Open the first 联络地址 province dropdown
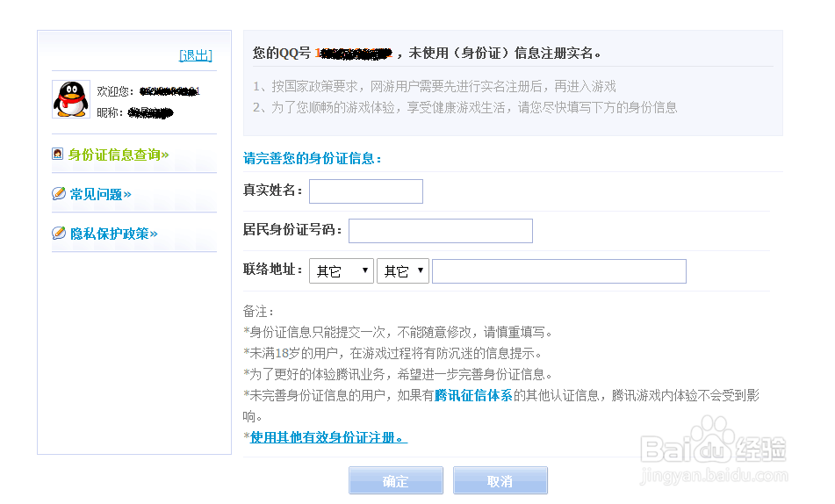Screen dimensions: 835x504 click(x=342, y=271)
